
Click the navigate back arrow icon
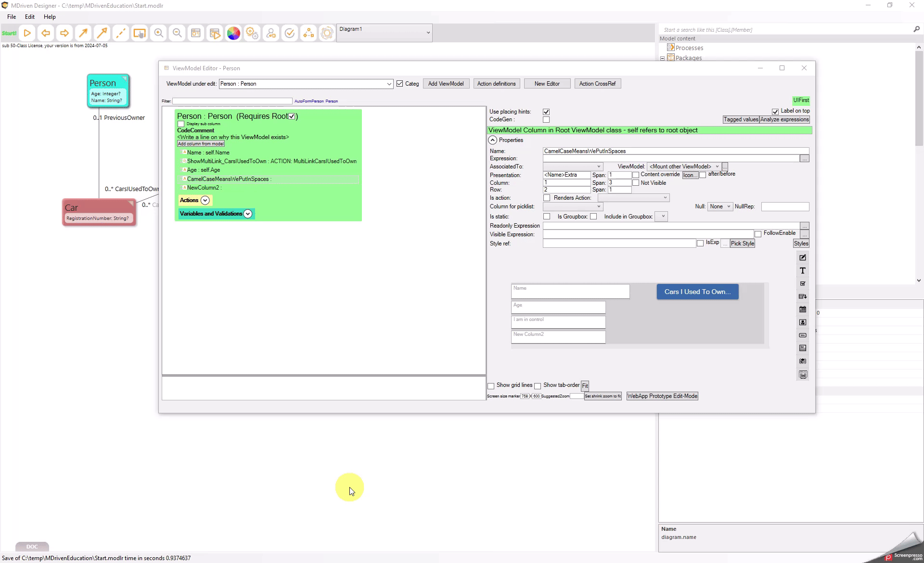(46, 33)
